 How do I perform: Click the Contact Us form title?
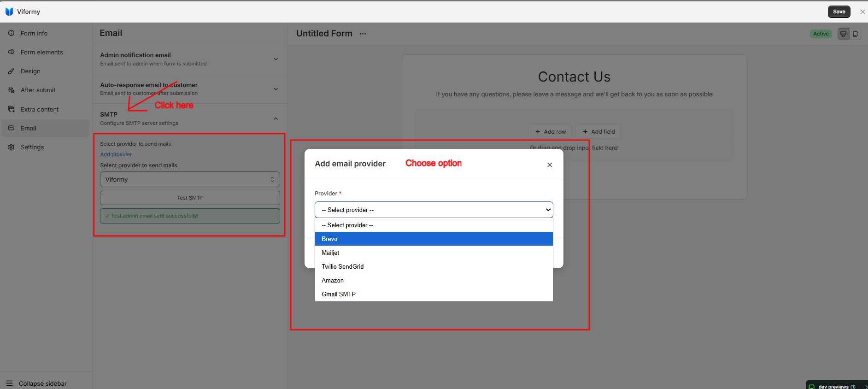[574, 77]
